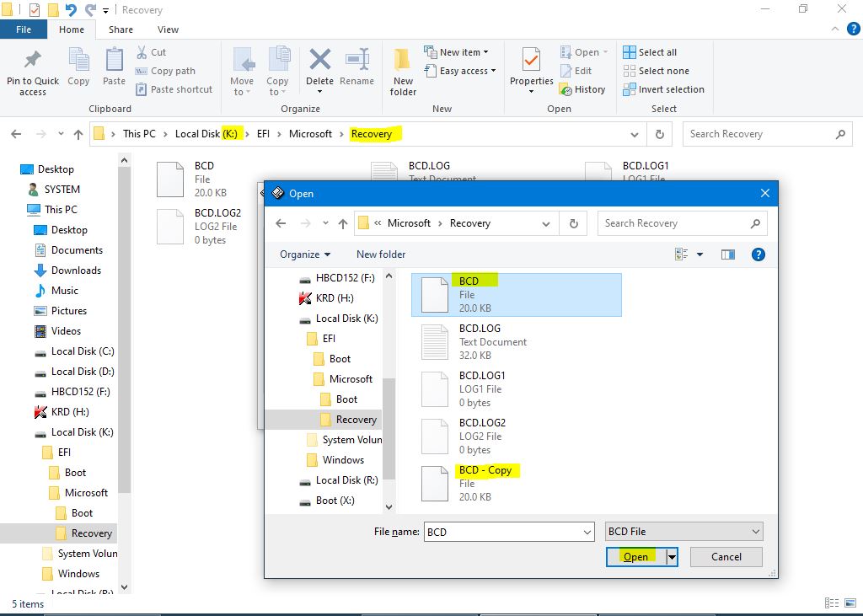
Task: Refresh the Open dialog folder view
Action: (574, 223)
